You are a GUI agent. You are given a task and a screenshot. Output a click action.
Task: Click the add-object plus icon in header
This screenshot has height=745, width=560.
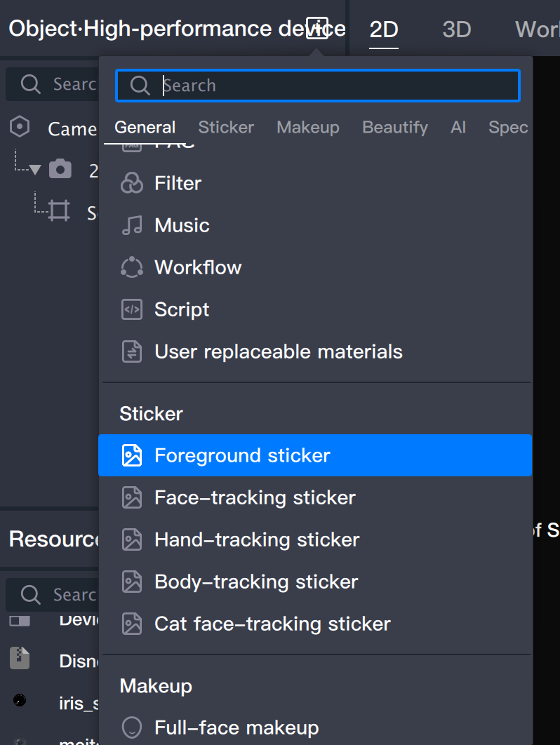coord(317,28)
